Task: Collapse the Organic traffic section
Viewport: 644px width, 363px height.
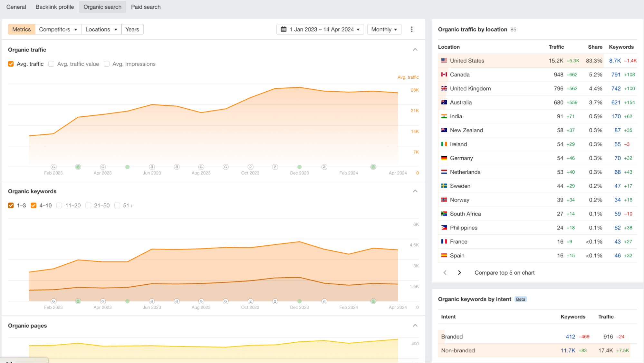Action: [415, 50]
